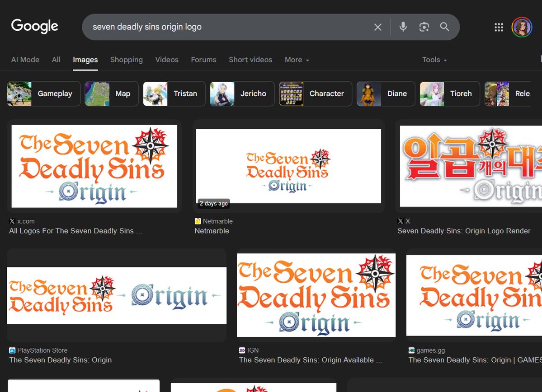Filter images by Diane chip
542x392 pixels.
(x=386, y=93)
